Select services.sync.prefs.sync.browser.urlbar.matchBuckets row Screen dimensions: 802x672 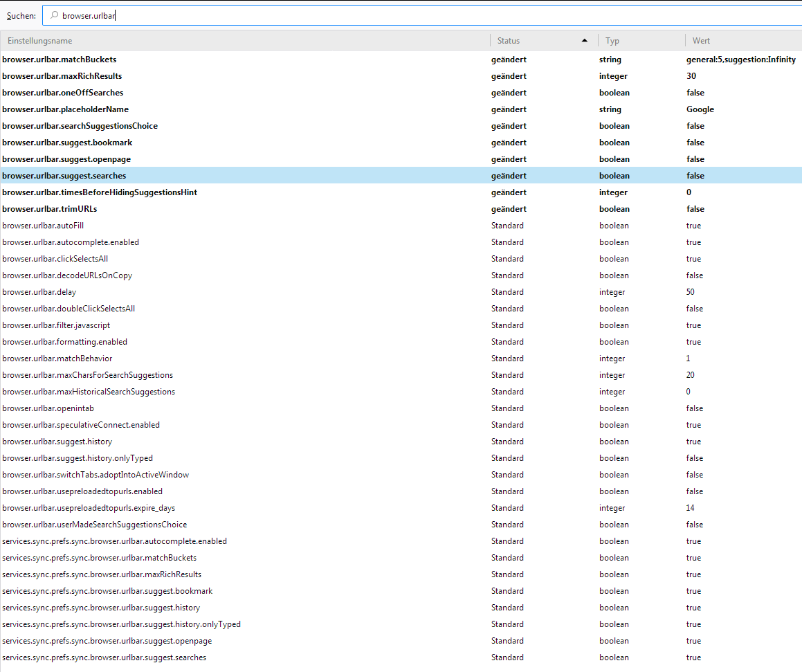click(x=401, y=558)
